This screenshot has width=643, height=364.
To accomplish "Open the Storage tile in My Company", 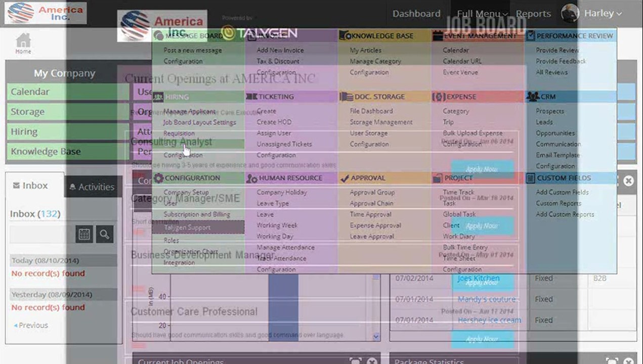I will (x=68, y=112).
